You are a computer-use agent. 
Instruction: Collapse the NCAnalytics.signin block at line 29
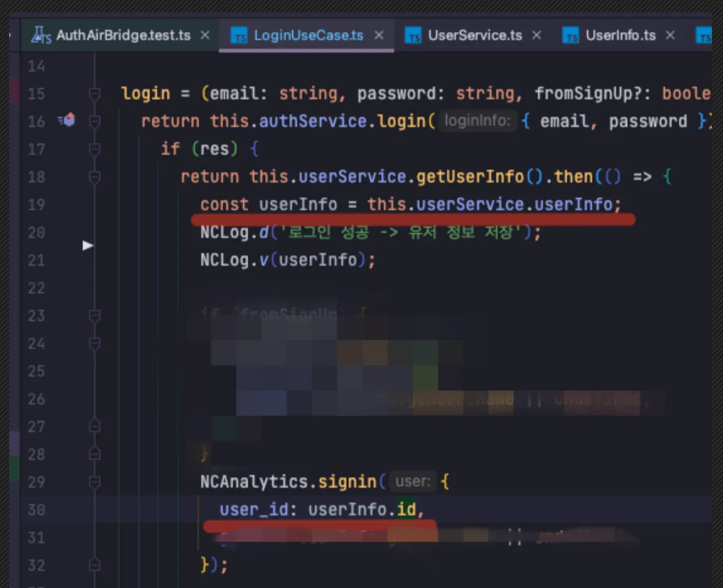tap(94, 482)
